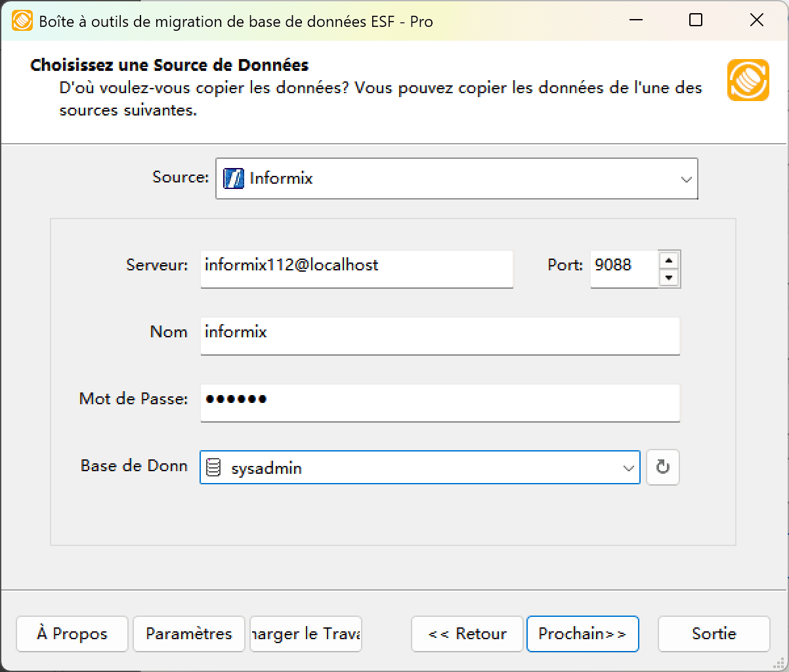Viewport: 789px width, 672px height.
Task: Click the Charger le Travail button
Action: tap(305, 634)
